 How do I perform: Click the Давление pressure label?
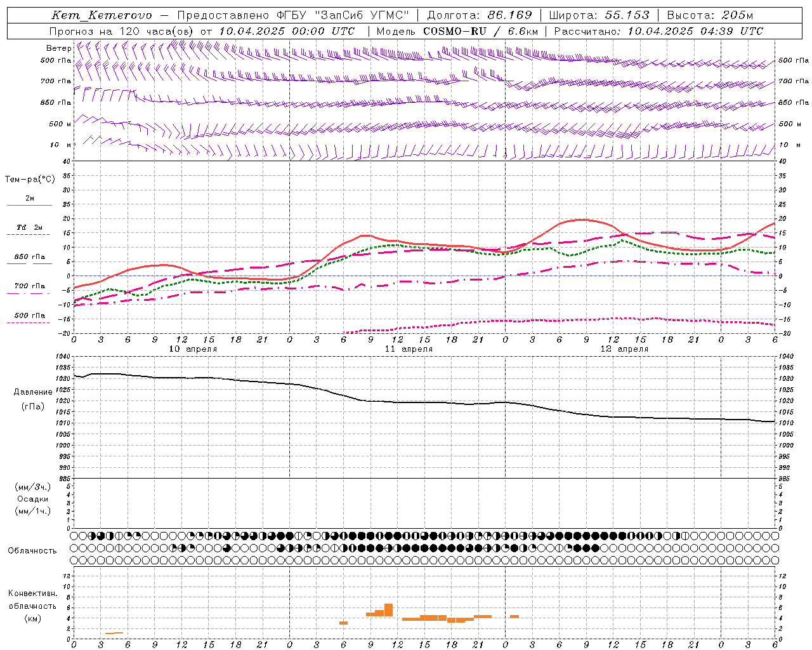pos(33,392)
